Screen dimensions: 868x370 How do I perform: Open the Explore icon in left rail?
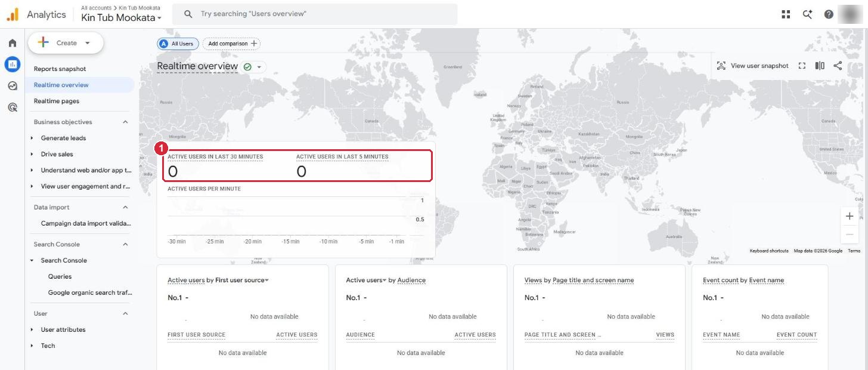tap(12, 86)
